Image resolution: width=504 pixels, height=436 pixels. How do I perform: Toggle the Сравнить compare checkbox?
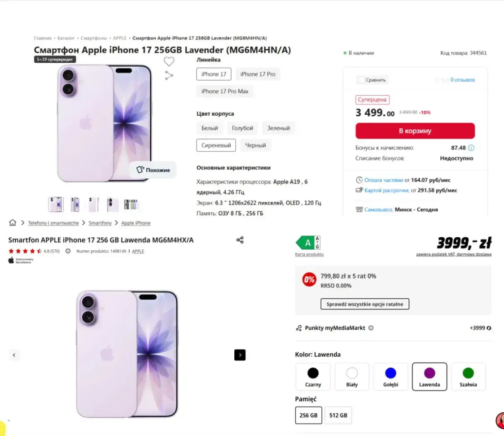[360, 80]
